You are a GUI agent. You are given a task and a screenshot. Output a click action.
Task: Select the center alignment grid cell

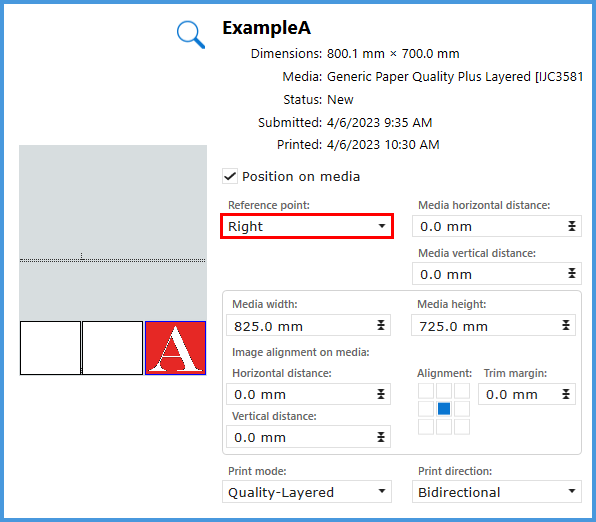point(444,409)
